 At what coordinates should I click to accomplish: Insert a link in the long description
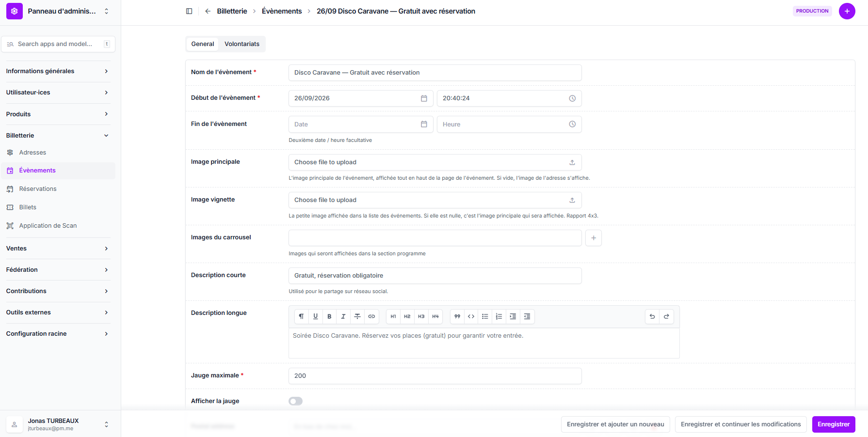click(x=371, y=316)
